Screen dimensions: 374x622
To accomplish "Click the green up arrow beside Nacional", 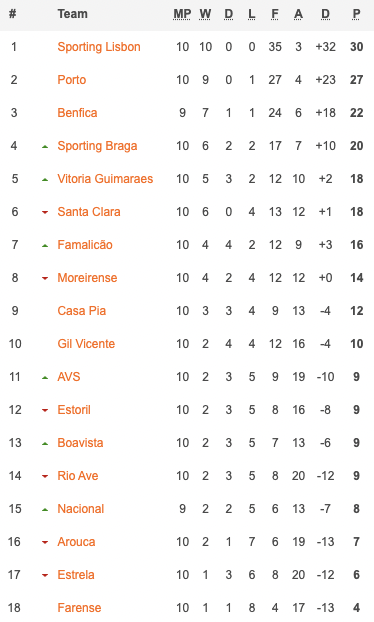I will (45, 510).
